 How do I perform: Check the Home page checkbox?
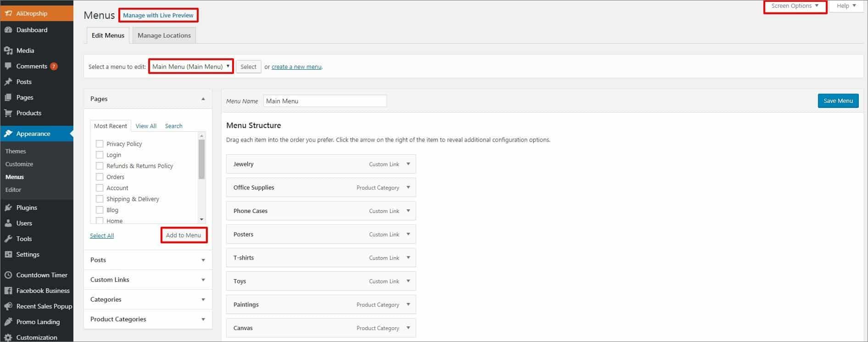click(x=100, y=220)
